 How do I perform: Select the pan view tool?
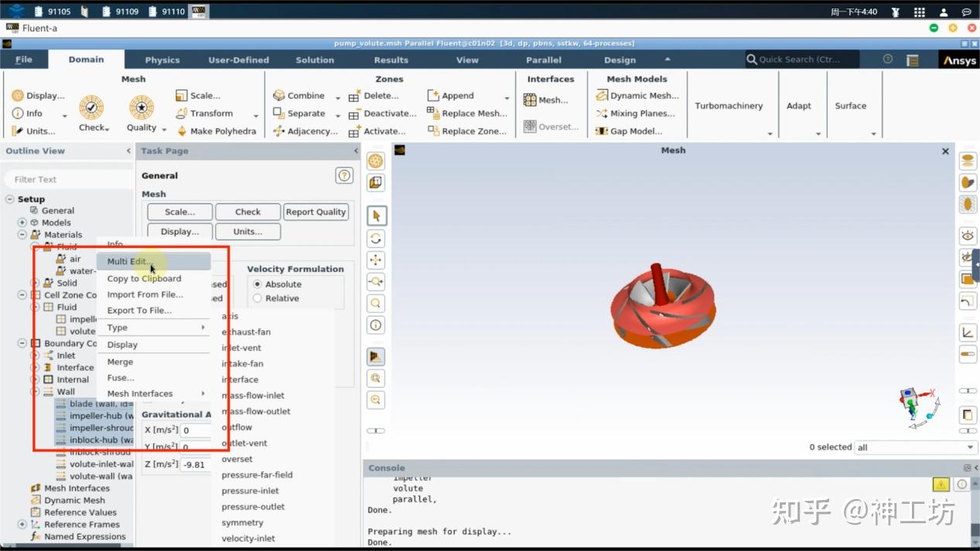click(x=376, y=260)
